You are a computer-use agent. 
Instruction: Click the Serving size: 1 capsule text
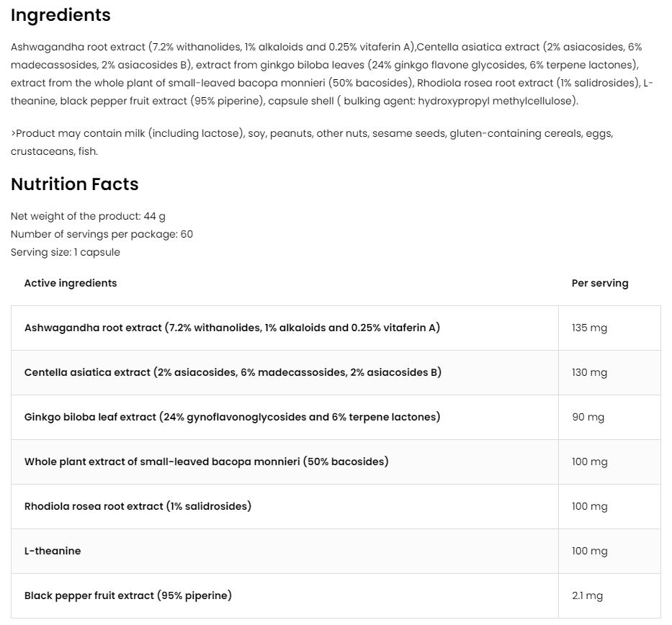(66, 252)
